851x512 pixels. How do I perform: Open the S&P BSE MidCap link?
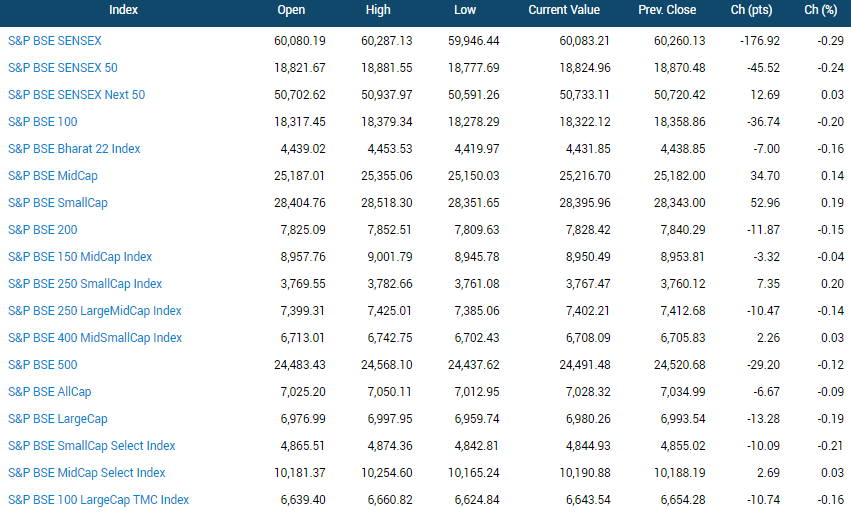pyautogui.click(x=53, y=176)
